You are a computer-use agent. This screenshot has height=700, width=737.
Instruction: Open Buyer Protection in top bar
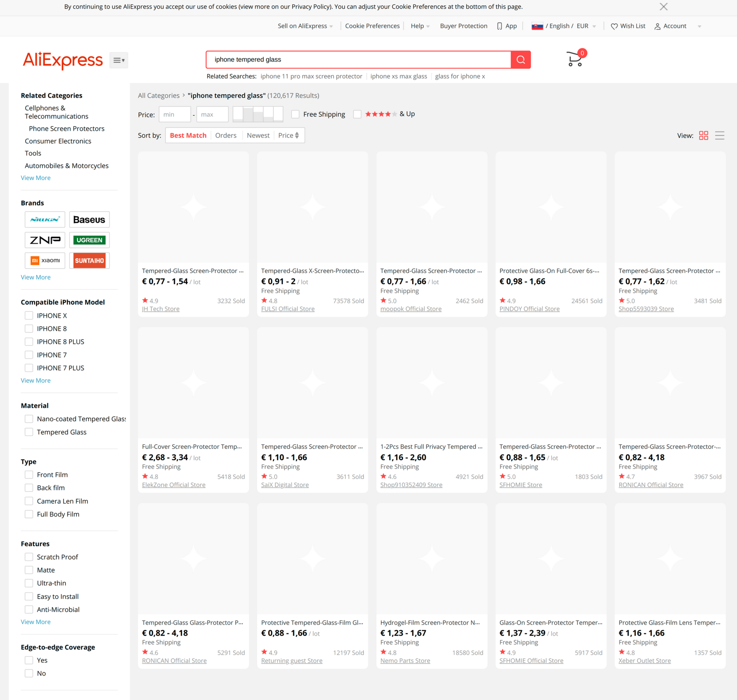pos(464,26)
